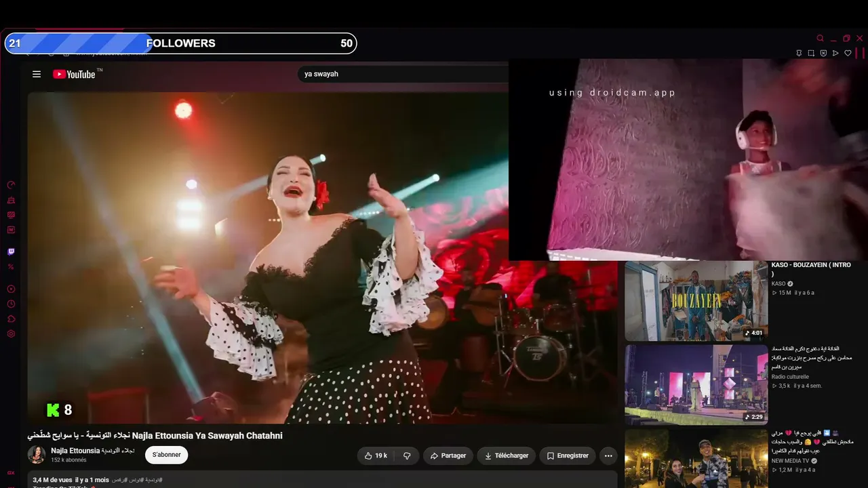The width and height of the screenshot is (868, 488).
Task: Subscribe with the S'abonner button
Action: coord(167,455)
